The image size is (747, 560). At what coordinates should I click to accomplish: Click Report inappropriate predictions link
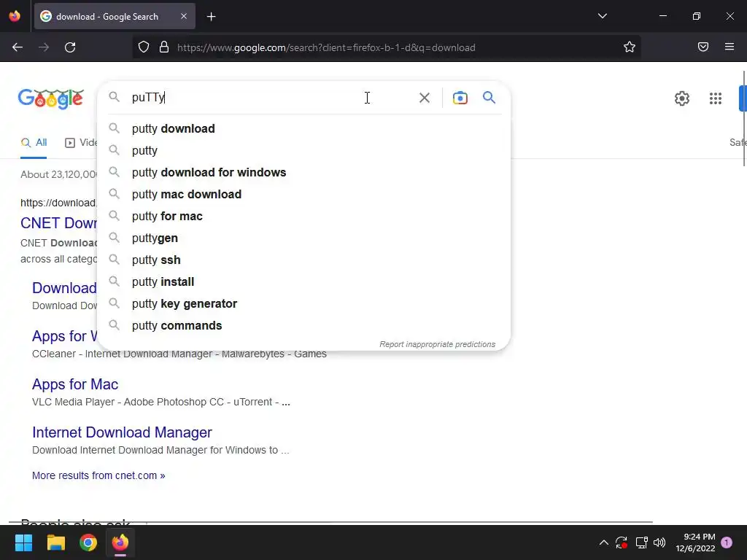coord(437,344)
